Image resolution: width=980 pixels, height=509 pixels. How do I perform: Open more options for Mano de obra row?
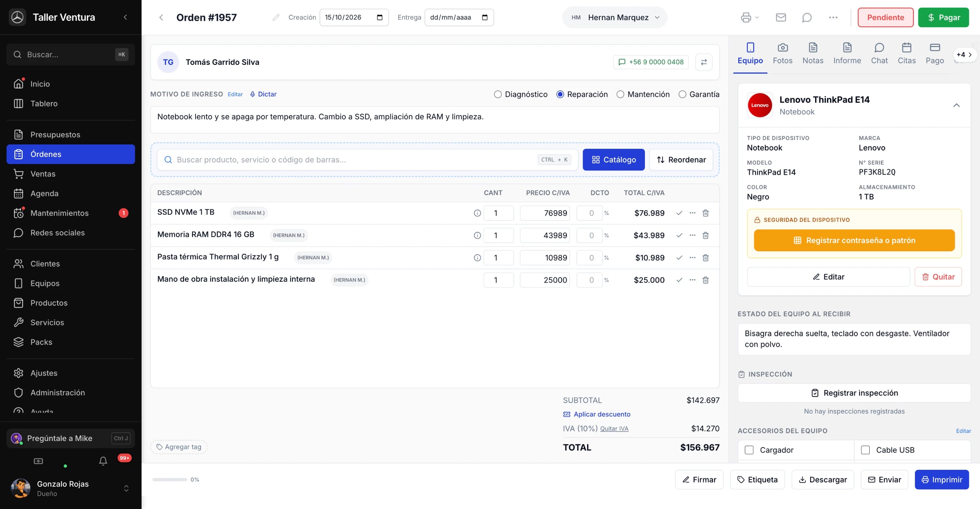(x=693, y=280)
